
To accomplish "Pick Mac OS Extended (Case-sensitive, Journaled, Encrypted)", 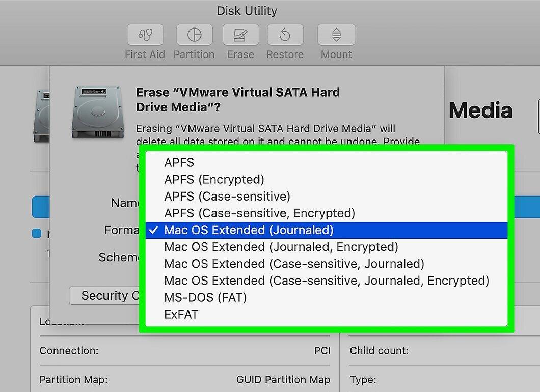I will click(x=327, y=281).
